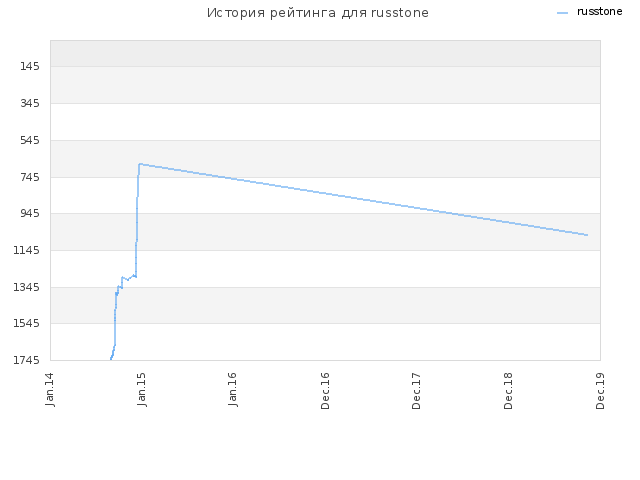
Task: Select the Dec.18 x-axis label
Action: (x=508, y=391)
